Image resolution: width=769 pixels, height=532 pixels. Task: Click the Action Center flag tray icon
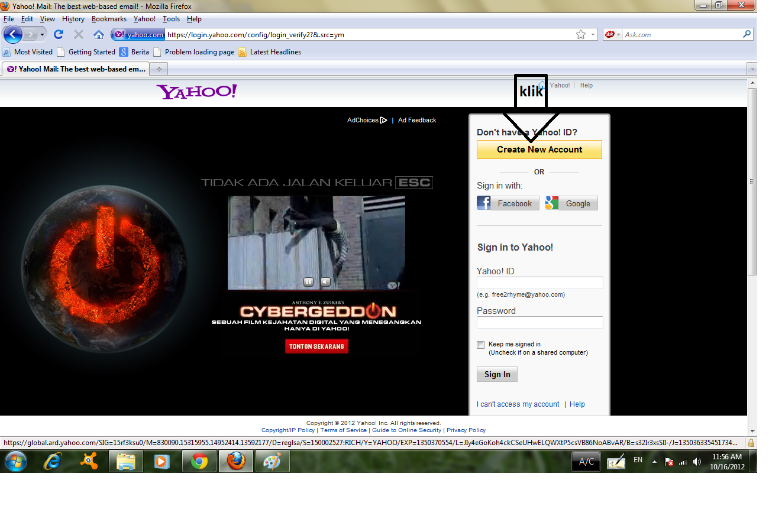669,462
